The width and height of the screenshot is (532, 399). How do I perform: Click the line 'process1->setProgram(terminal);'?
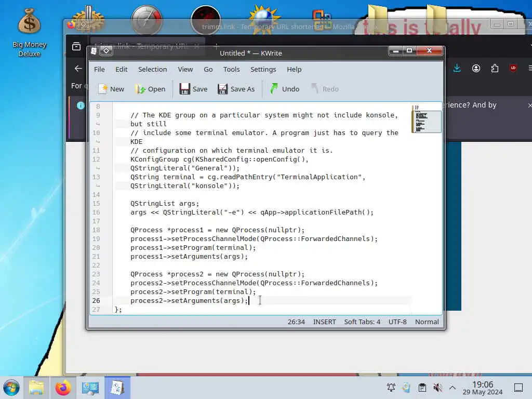[193, 248]
